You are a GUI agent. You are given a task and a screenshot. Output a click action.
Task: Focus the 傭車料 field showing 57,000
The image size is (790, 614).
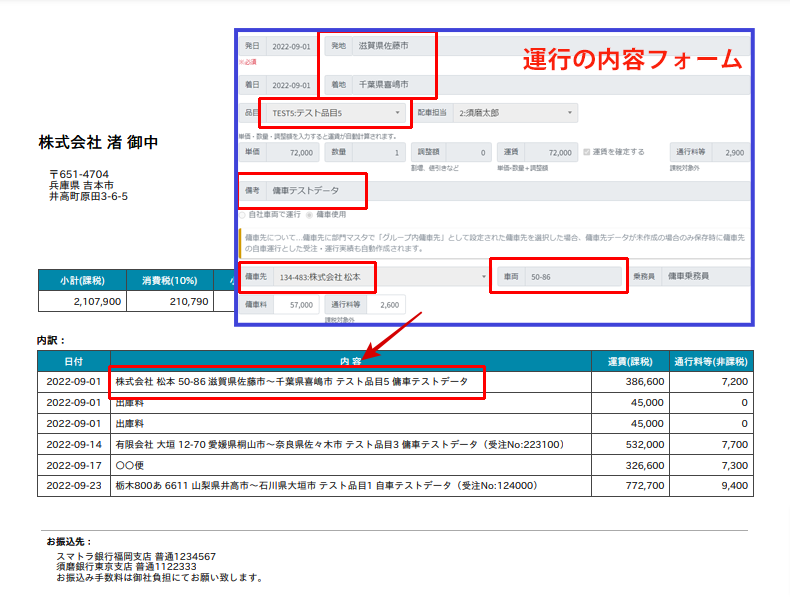(291, 304)
